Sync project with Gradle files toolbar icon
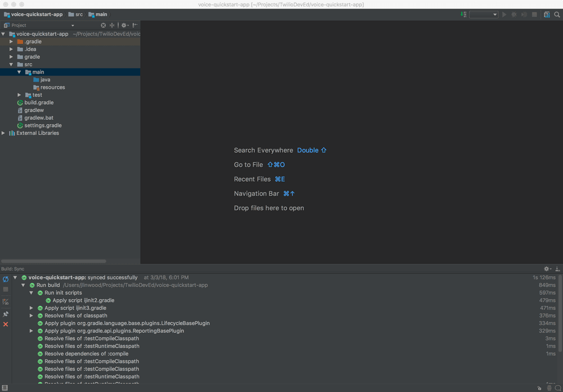 coord(463,14)
